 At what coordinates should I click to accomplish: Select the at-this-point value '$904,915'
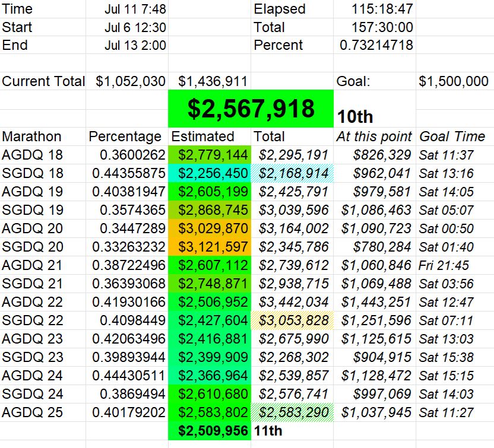tap(375, 357)
